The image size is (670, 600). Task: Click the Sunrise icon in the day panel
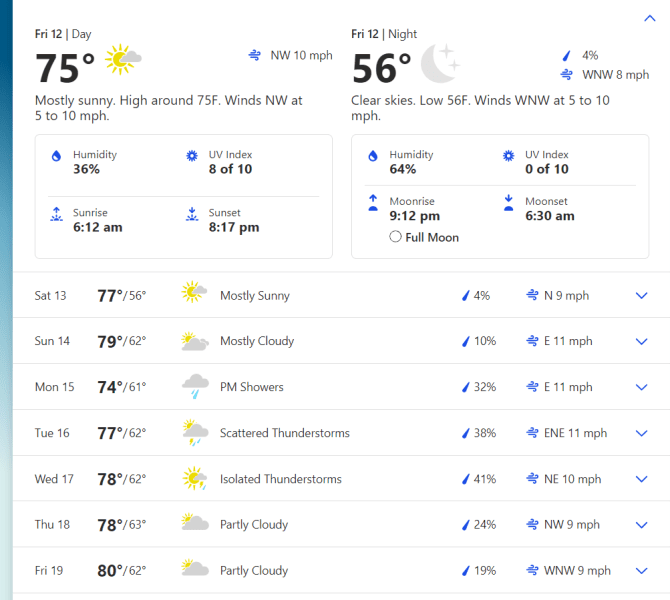point(56,214)
